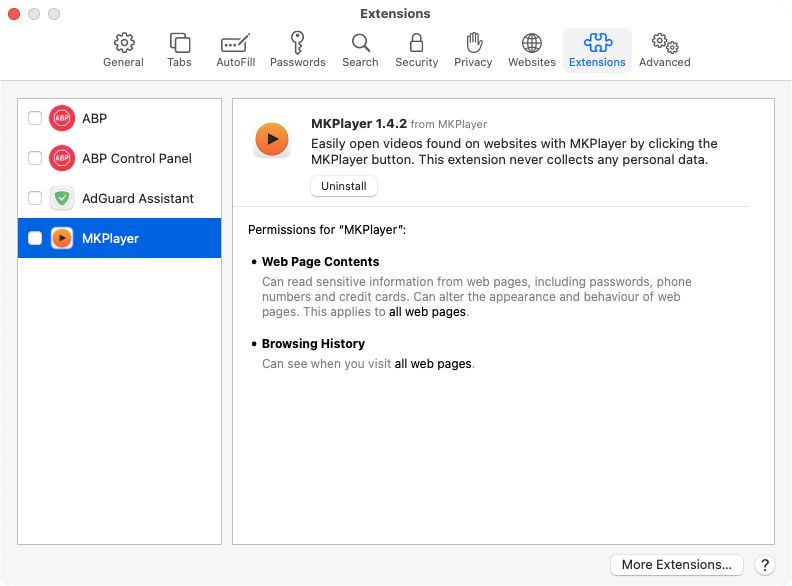Screen dimensions: 792x586
Task: Click the ABP red stop-sign icon
Action: pyautogui.click(x=62, y=118)
